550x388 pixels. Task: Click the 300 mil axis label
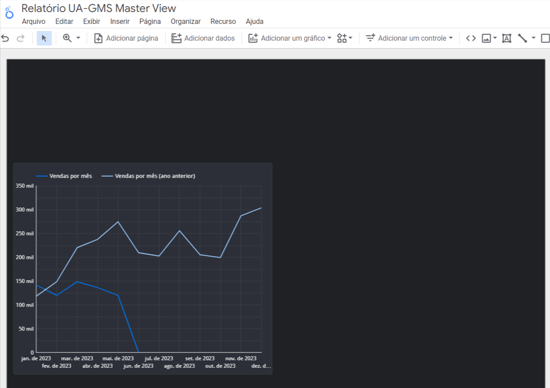pyautogui.click(x=25, y=209)
